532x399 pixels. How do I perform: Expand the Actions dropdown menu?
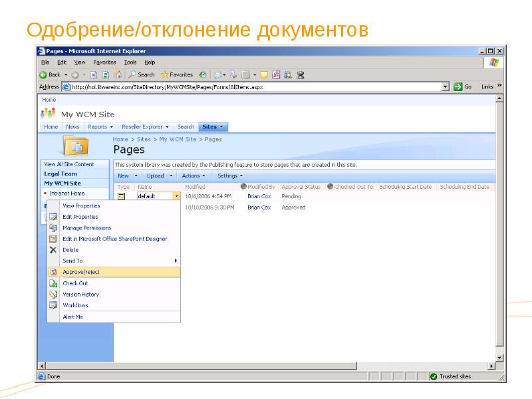pyautogui.click(x=194, y=176)
